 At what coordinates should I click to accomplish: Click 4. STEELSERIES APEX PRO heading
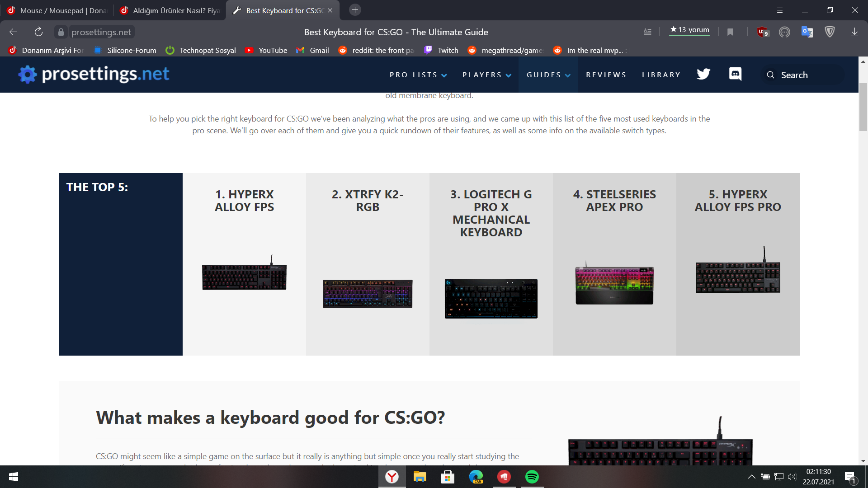pyautogui.click(x=614, y=201)
